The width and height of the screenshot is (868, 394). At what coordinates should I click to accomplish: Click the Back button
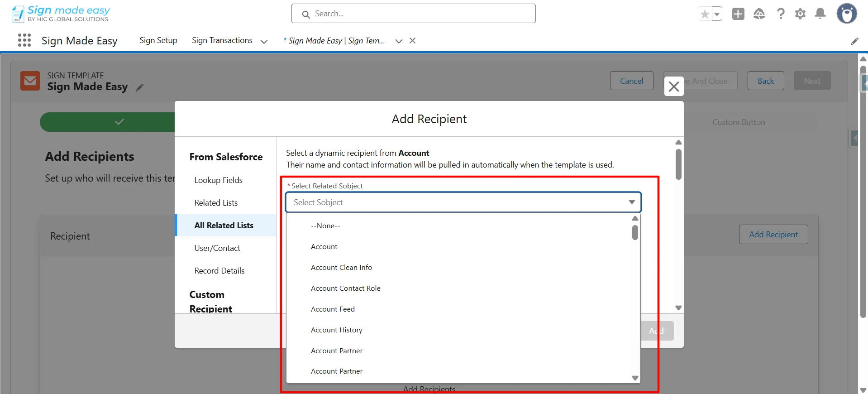point(766,81)
